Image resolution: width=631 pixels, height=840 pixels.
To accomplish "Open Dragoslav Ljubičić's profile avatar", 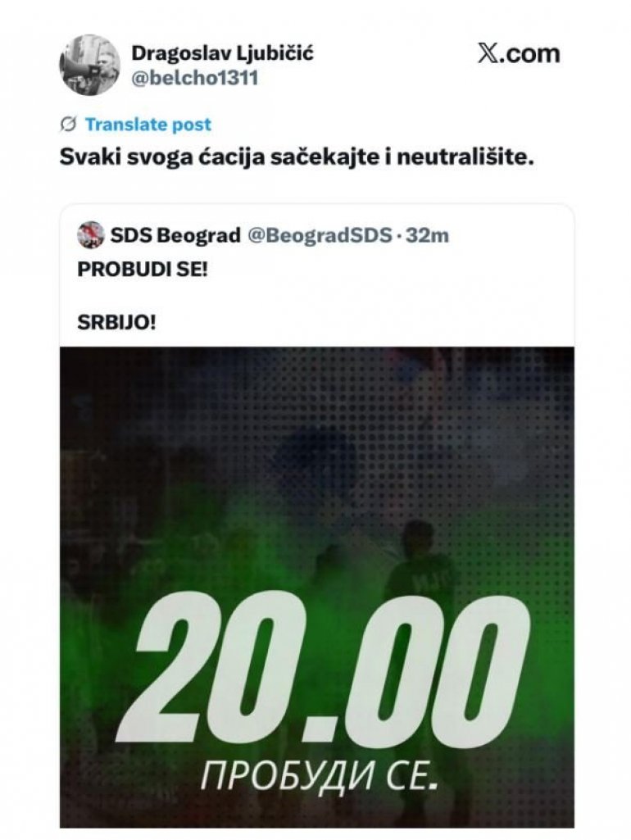I will coord(89,65).
